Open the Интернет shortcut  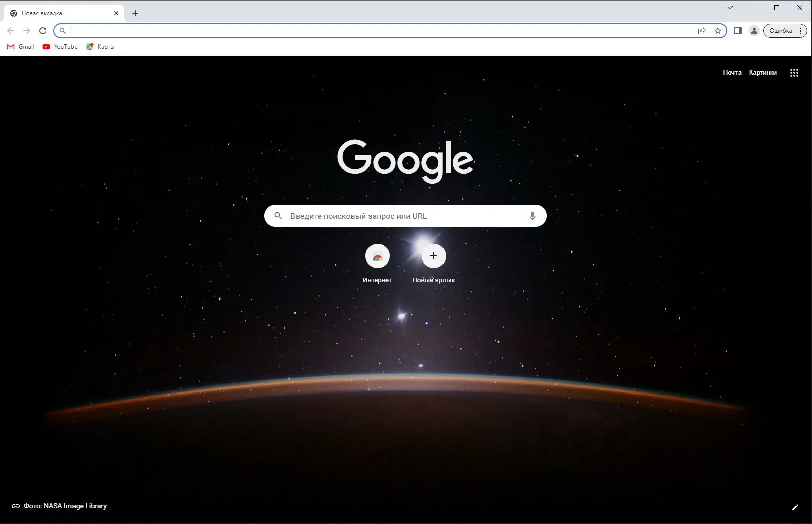377,264
